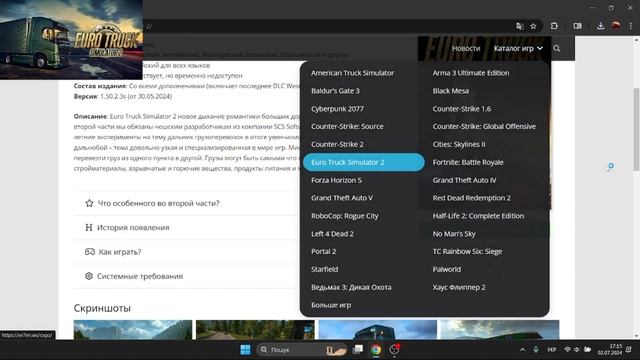Screen dimensions: 640x360
Task: Select TC Rainbow Six: Siege
Action: click(467, 251)
